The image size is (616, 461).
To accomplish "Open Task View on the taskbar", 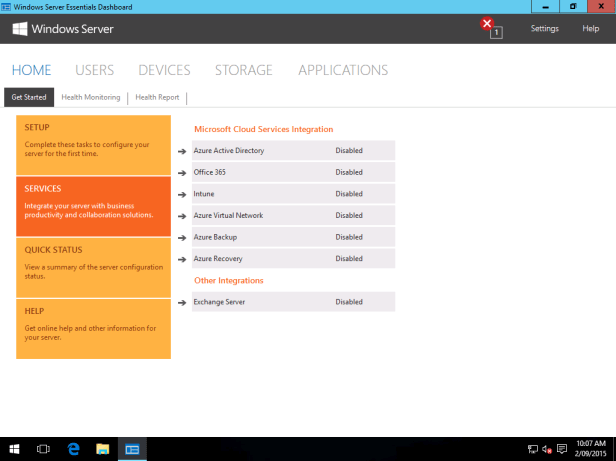I will (44, 450).
